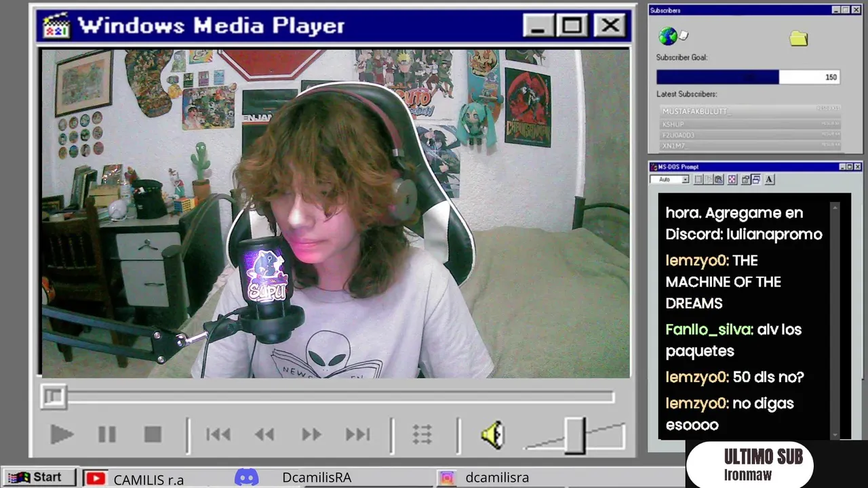Click chat message 'THE MACHINE OF THE DREAMS'

tap(724, 282)
